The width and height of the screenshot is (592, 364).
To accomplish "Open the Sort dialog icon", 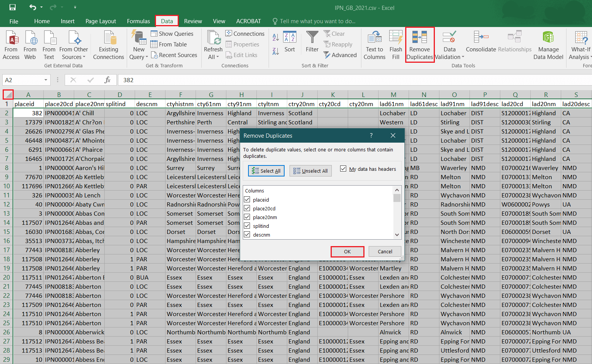I will 290,42.
